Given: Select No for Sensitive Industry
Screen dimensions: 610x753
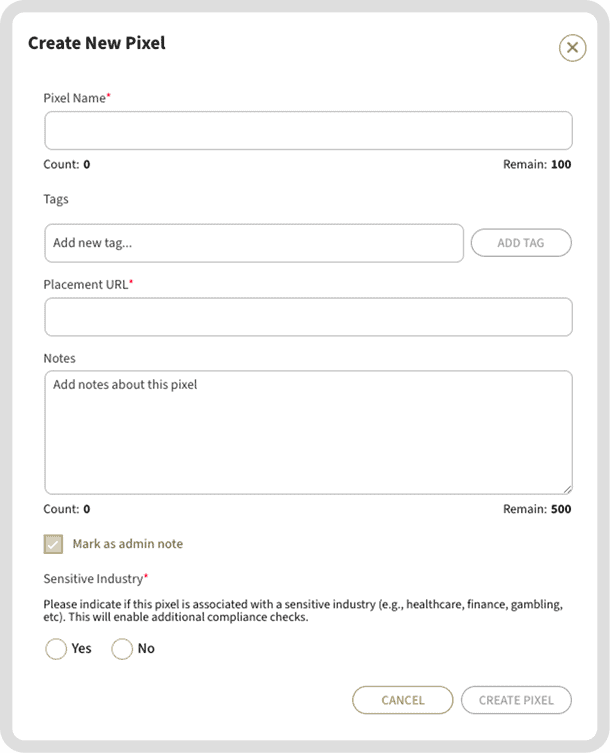Looking at the screenshot, I should (x=122, y=649).
